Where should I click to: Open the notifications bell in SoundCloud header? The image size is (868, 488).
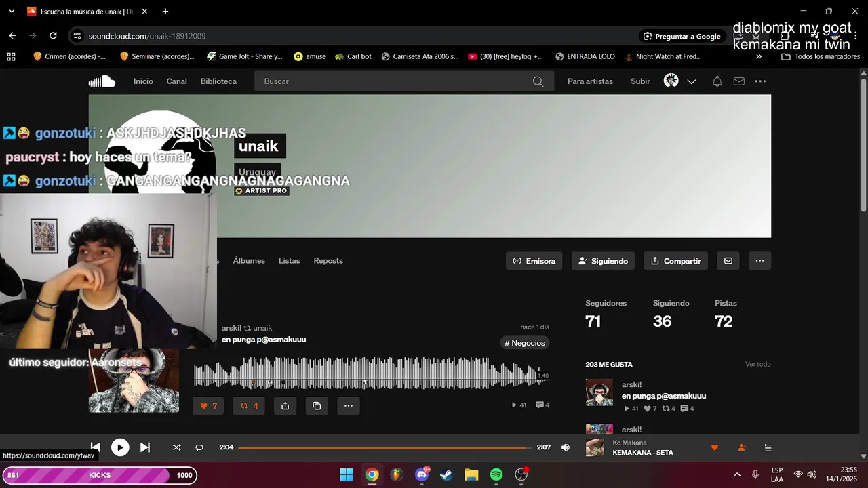tap(717, 81)
